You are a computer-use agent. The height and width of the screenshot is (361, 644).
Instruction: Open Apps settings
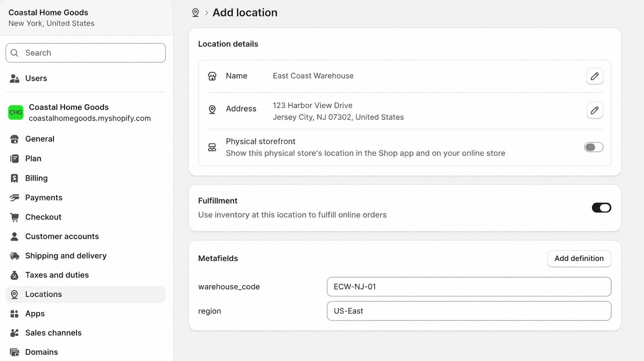click(85, 314)
